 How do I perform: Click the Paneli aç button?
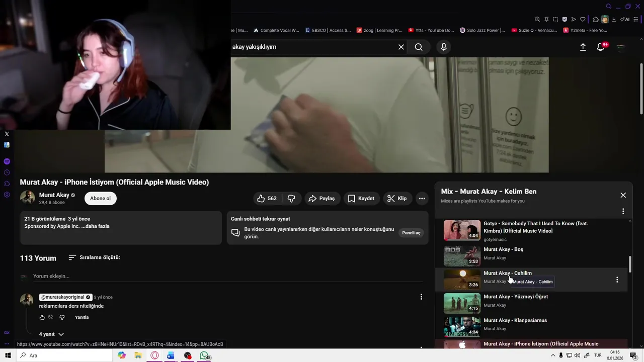[411, 233]
